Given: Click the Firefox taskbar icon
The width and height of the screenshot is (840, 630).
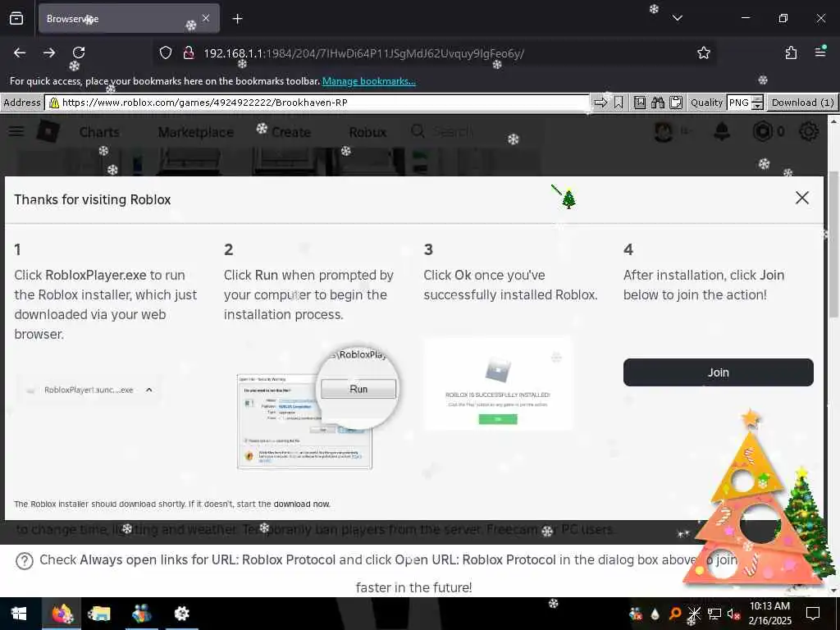Looking at the screenshot, I should 62,614.
